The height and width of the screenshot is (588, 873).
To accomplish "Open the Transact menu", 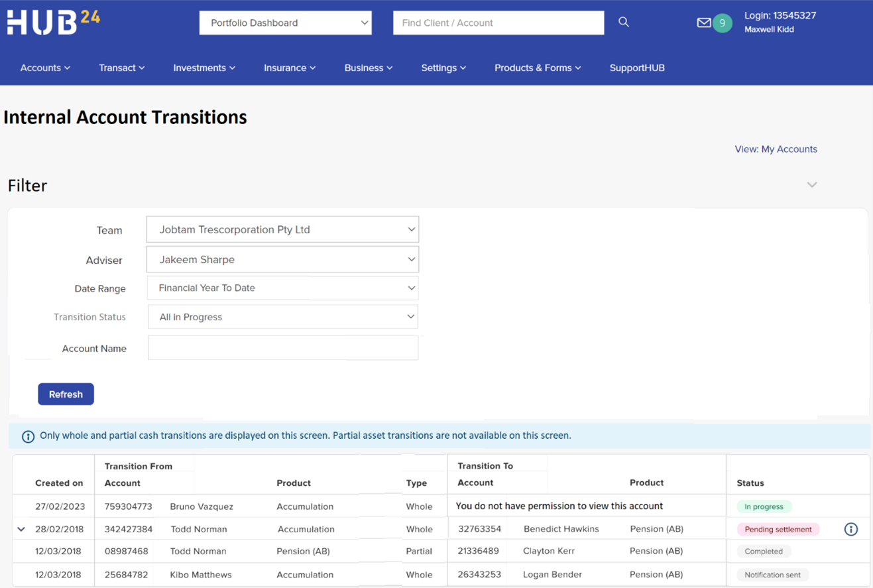I will (x=121, y=67).
